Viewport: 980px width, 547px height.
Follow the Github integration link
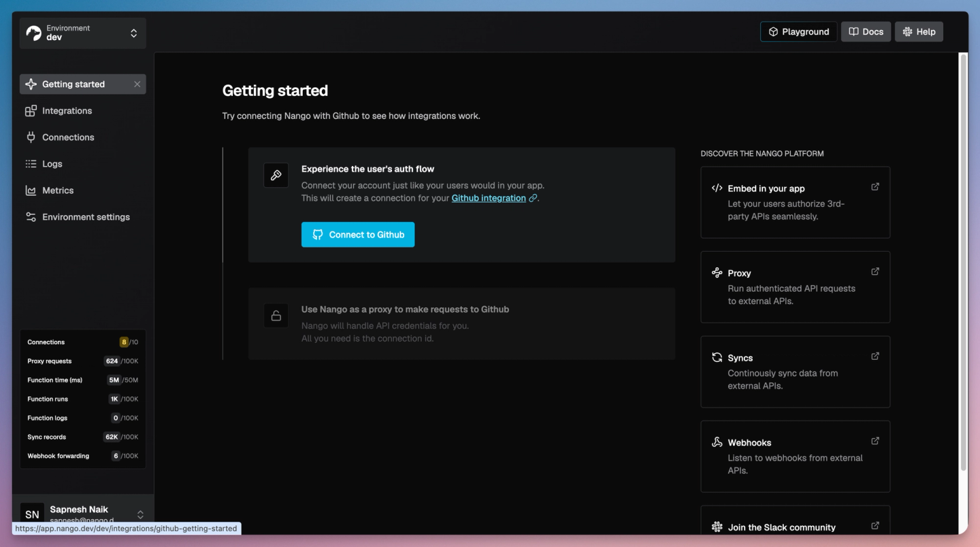coord(489,198)
